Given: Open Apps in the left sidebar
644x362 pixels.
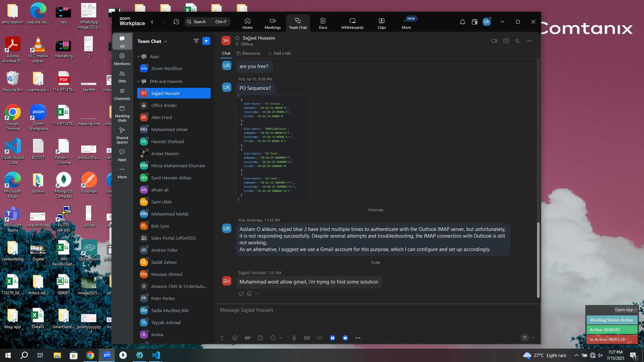Looking at the screenshot, I should tap(122, 155).
